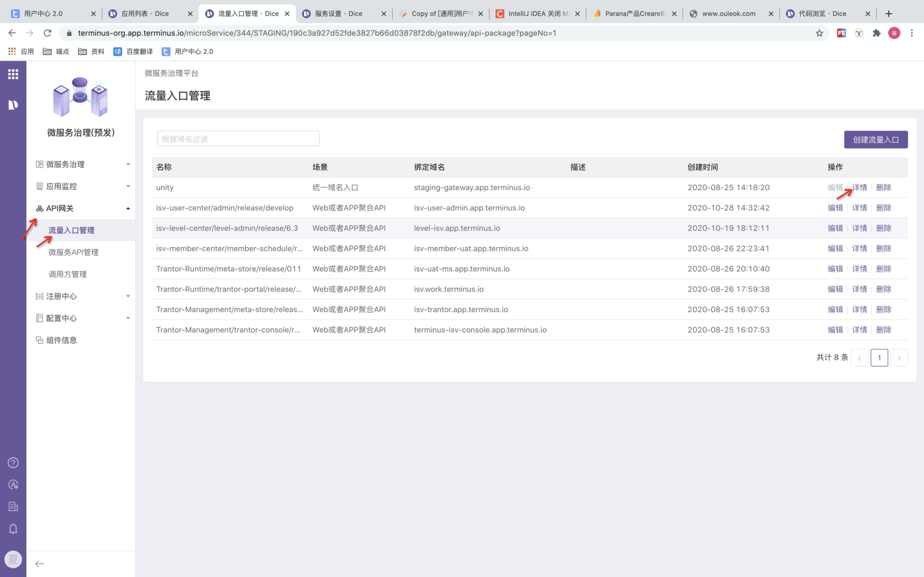Open the 百度翻译 bookmark

click(133, 51)
